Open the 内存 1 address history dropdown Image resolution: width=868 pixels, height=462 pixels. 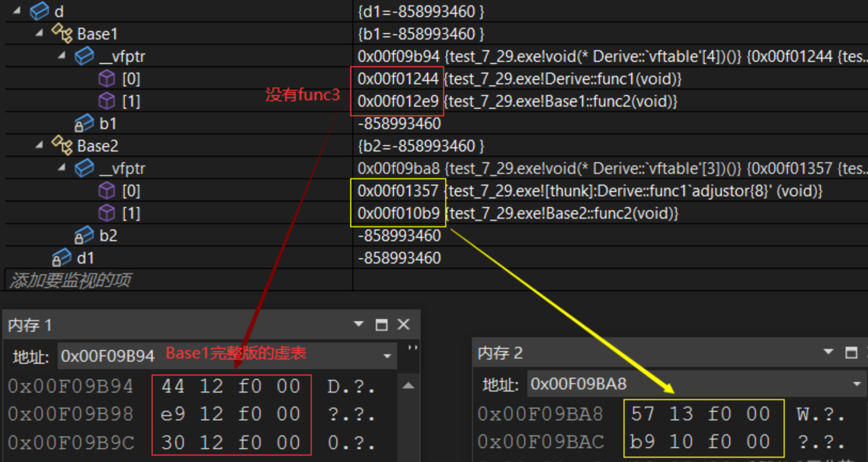pos(387,356)
